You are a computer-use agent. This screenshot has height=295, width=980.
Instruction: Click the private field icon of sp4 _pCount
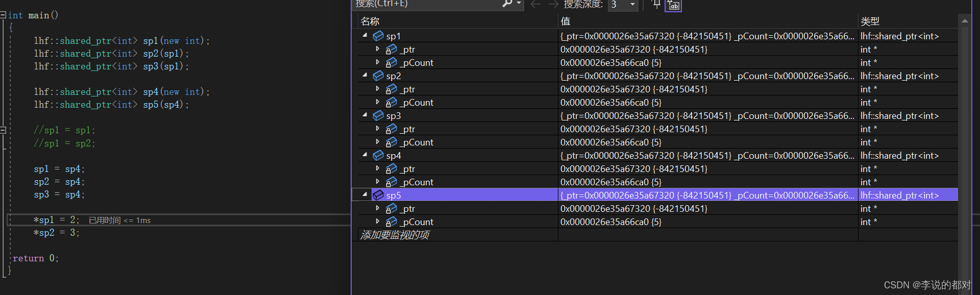tap(391, 182)
